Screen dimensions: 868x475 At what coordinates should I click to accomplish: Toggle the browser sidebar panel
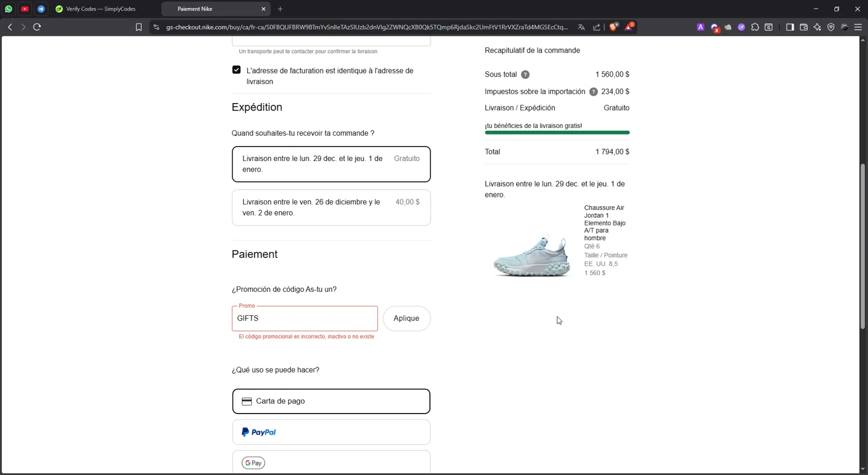[x=790, y=27]
